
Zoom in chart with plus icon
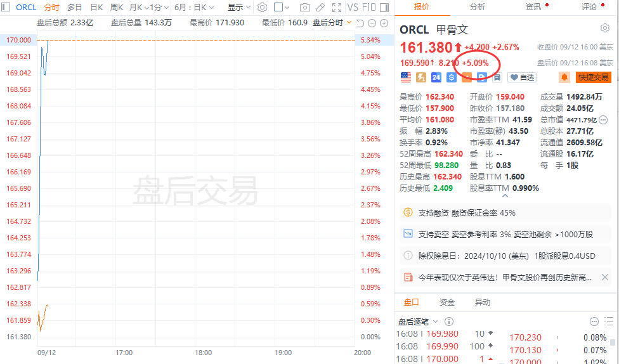click(384, 23)
